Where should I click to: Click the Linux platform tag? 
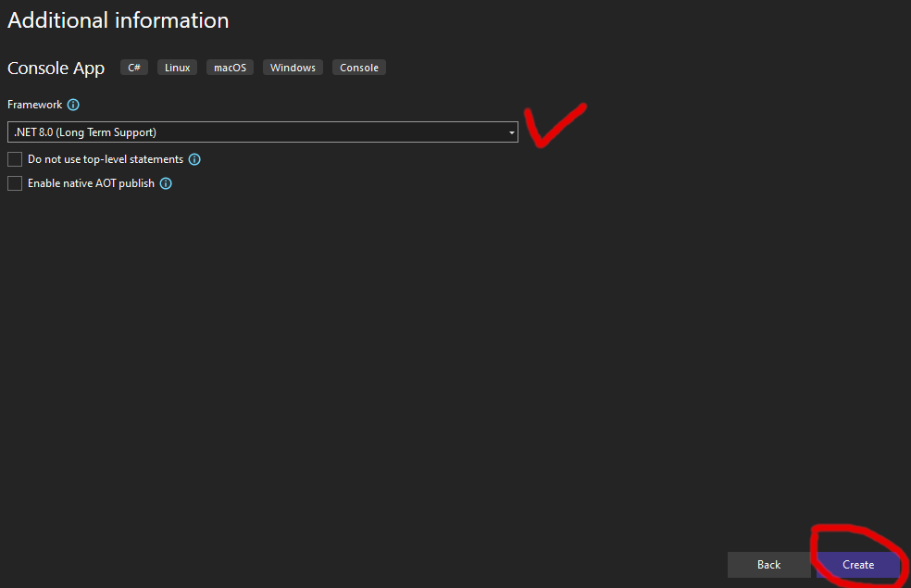pos(177,68)
